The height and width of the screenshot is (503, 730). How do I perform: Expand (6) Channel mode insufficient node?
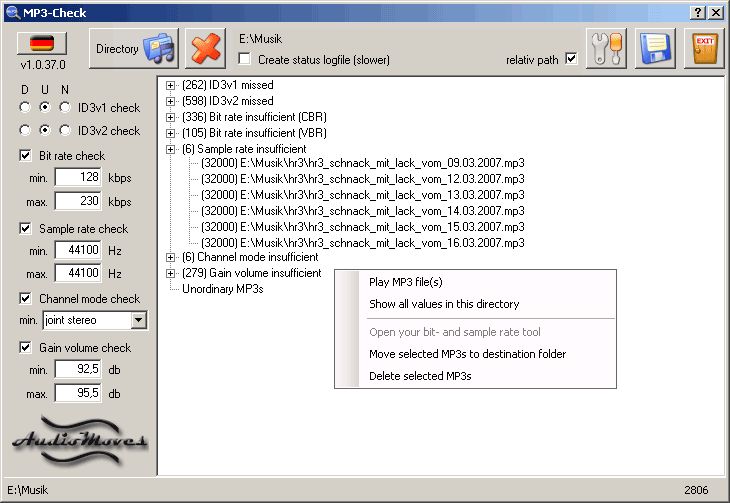(171, 257)
